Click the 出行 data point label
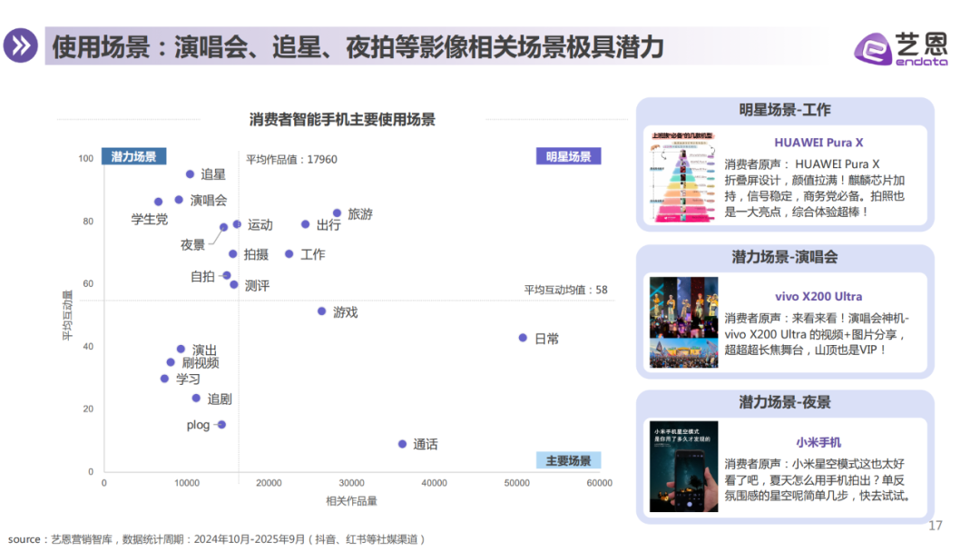 pyautogui.click(x=328, y=225)
